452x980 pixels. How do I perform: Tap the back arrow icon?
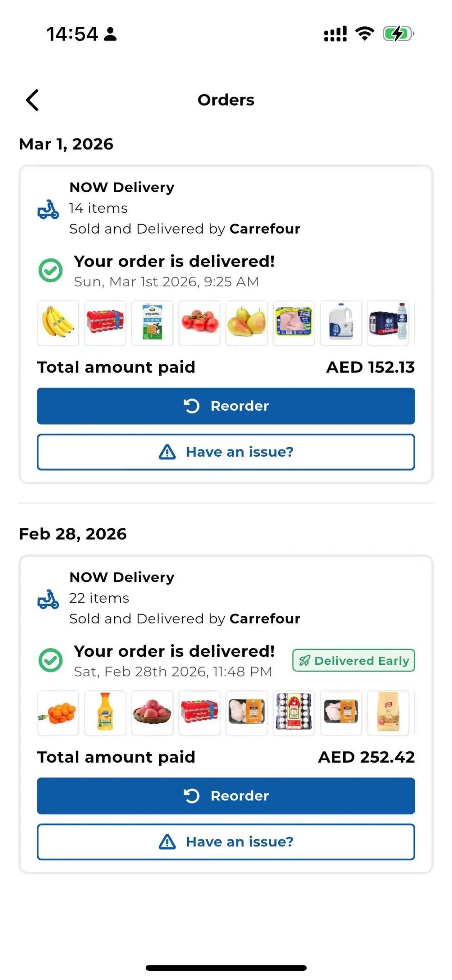click(32, 100)
